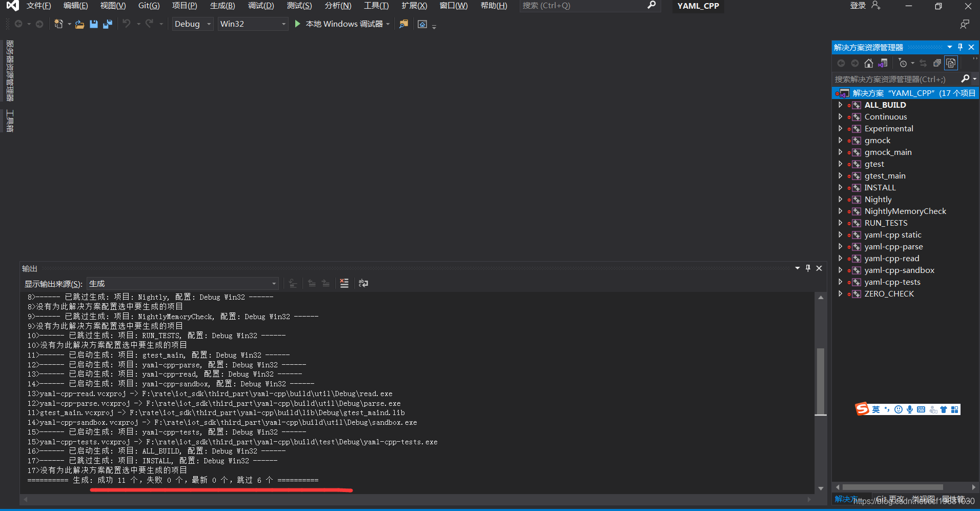Click the 登录 sign-in button
Screen dimensions: 980x511
(x=858, y=6)
